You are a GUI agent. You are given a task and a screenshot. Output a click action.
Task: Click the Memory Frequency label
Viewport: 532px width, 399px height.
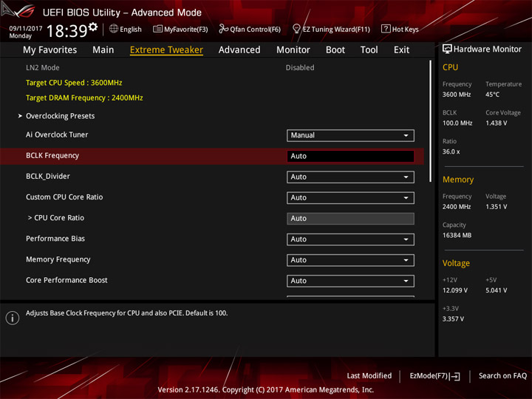58,259
